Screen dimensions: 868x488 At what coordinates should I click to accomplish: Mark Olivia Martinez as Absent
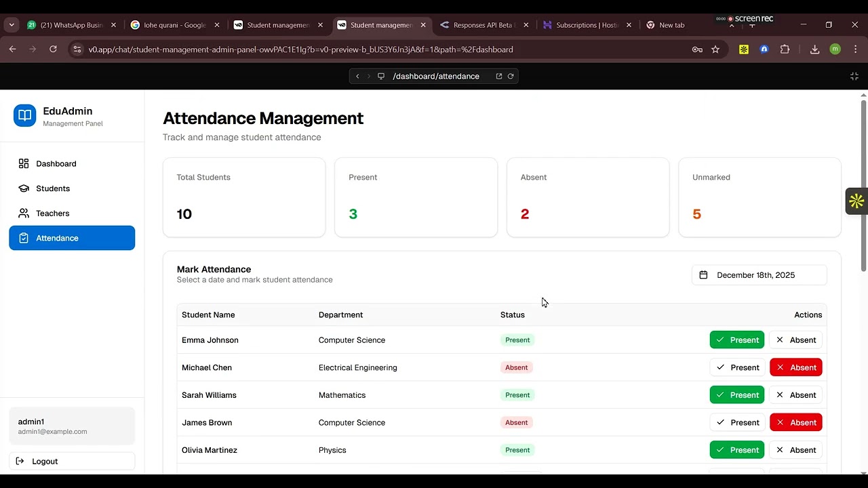[796, 450]
